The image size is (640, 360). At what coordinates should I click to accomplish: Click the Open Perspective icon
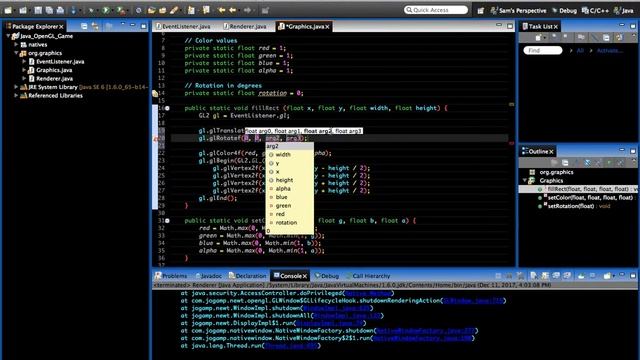tap(480, 11)
